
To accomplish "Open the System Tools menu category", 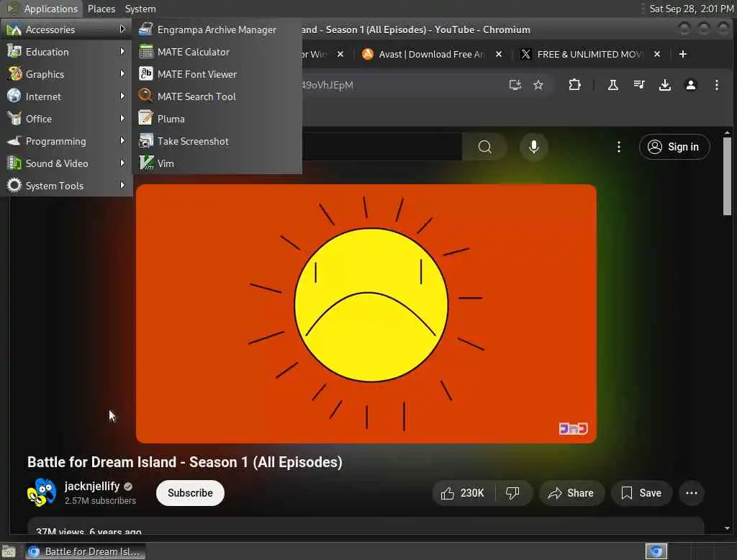I will pos(66,186).
